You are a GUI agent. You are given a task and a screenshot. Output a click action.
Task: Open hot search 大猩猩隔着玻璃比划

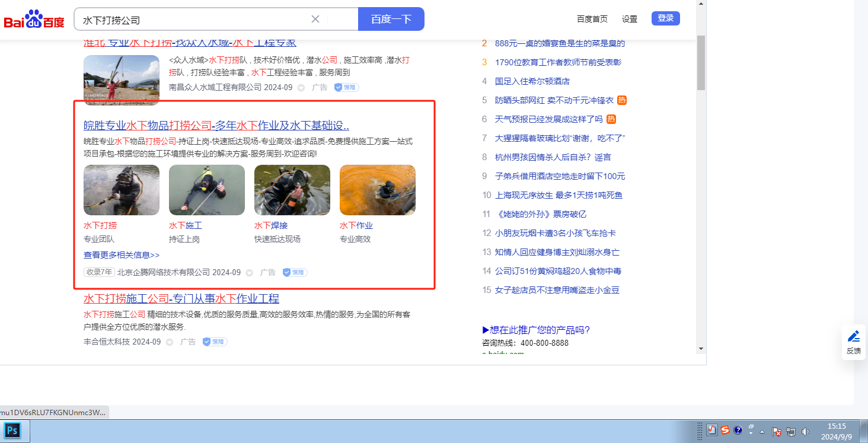tap(560, 138)
